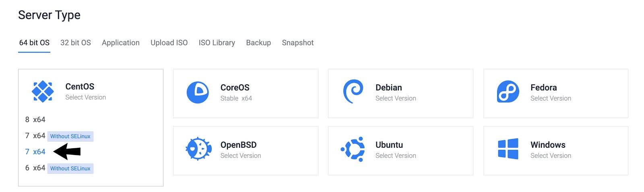Switch to the 32 bit OS tab

point(76,43)
